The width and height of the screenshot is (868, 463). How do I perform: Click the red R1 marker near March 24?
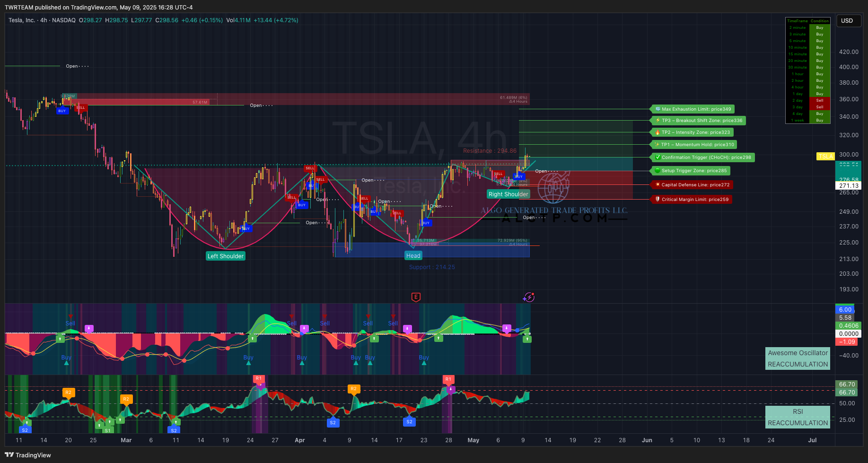coord(258,378)
